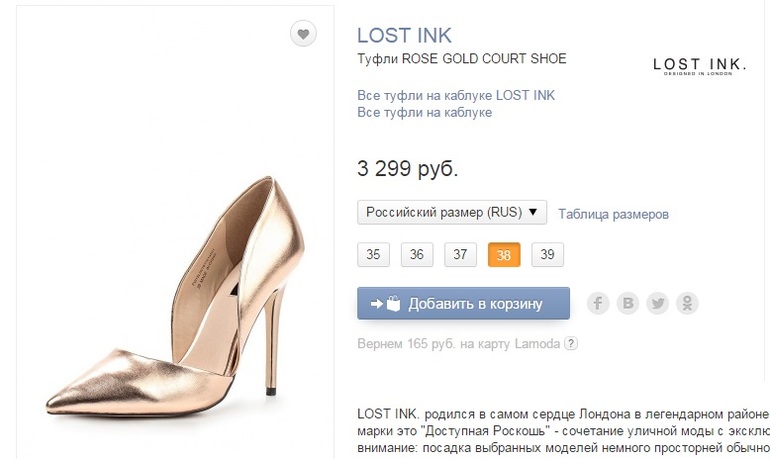Choose size 36
This screenshot has width=770, height=459.
point(417,255)
